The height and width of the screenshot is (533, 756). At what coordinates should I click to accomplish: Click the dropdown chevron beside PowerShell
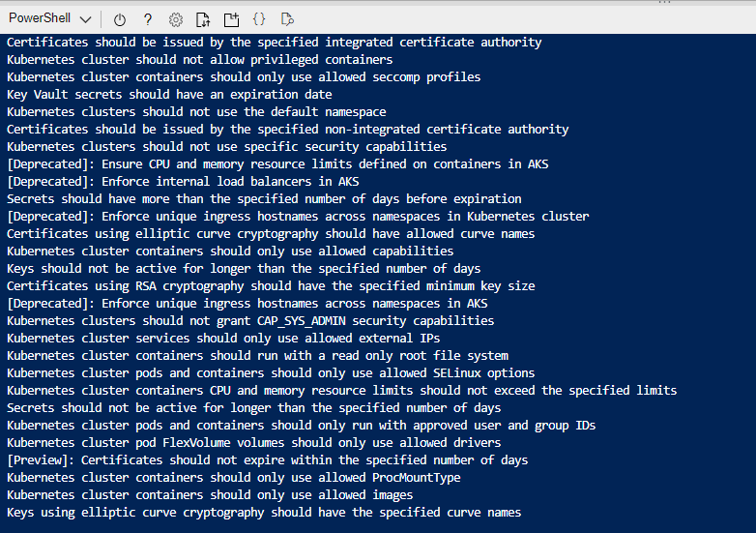pos(85,19)
